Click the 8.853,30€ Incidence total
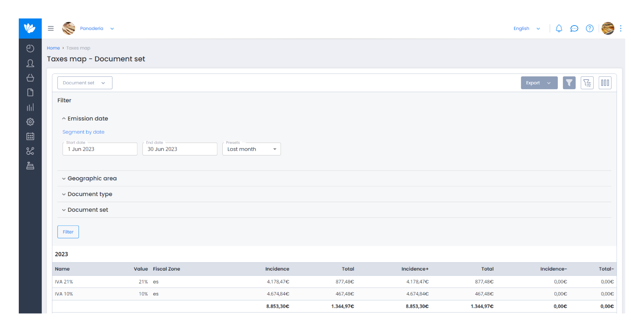Screen dimensions: 644x332 (x=278, y=306)
